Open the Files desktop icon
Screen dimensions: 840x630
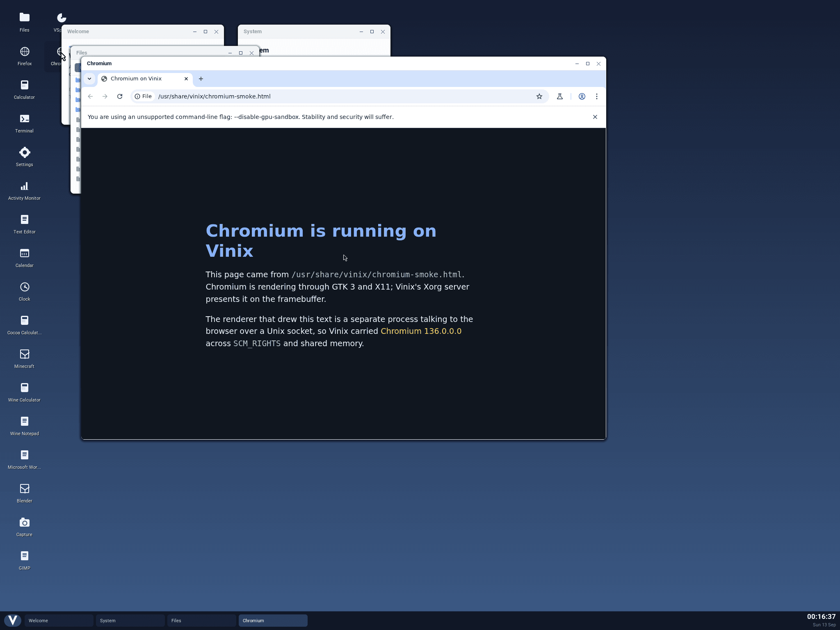(25, 22)
